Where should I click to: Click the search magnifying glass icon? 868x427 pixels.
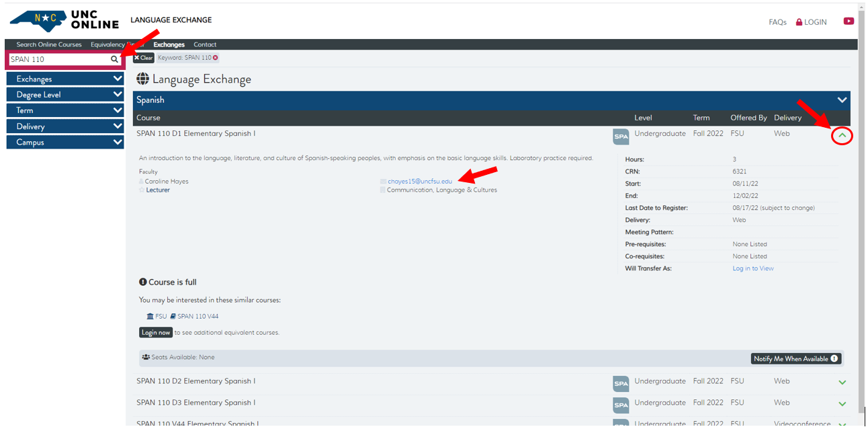(x=114, y=59)
